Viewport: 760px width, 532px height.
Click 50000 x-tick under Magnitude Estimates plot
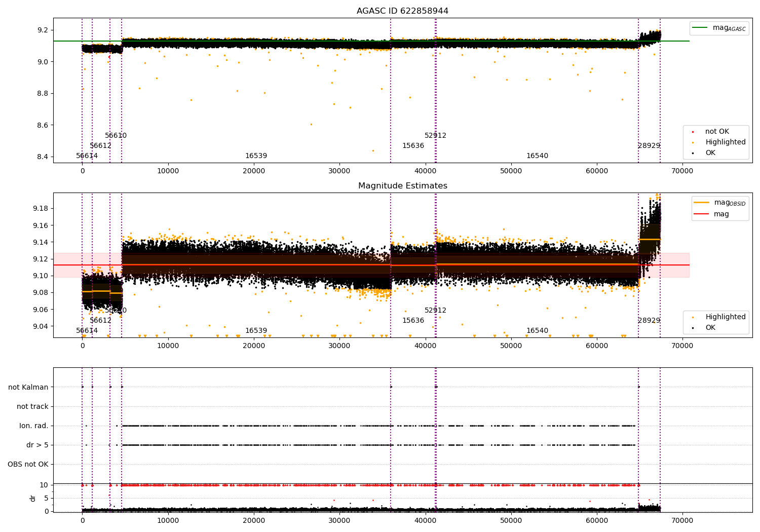[511, 346]
